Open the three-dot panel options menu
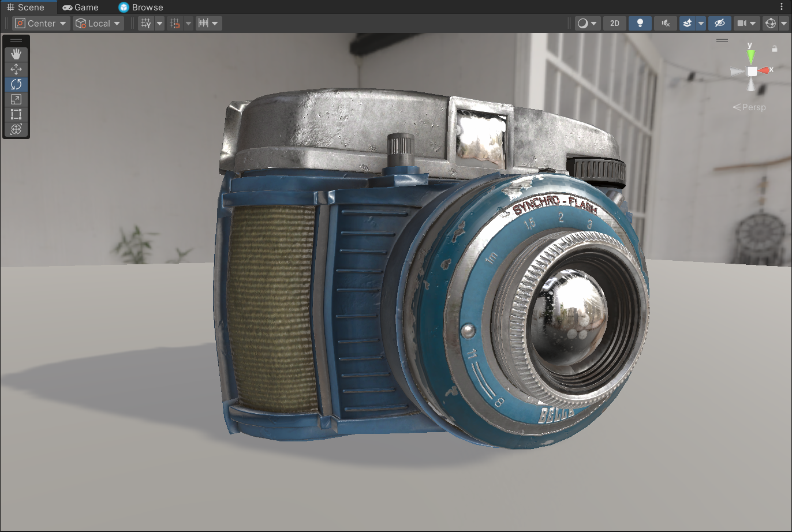The image size is (792, 532). [782, 7]
